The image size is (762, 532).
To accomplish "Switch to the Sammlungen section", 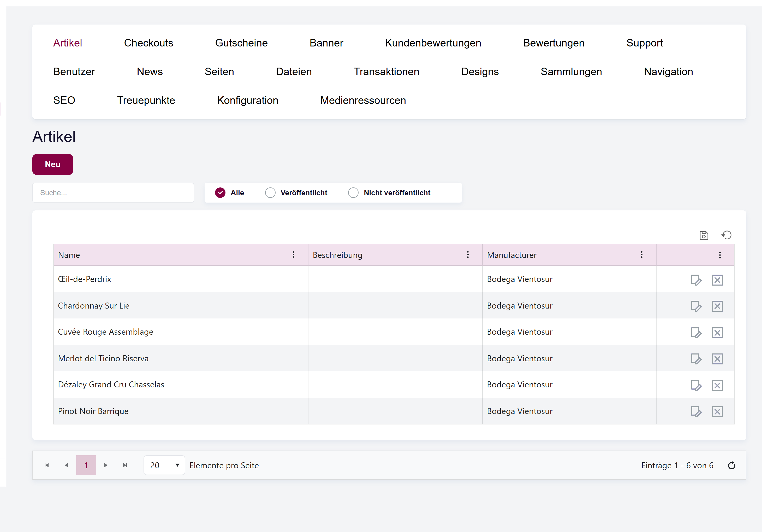I will [x=571, y=72].
